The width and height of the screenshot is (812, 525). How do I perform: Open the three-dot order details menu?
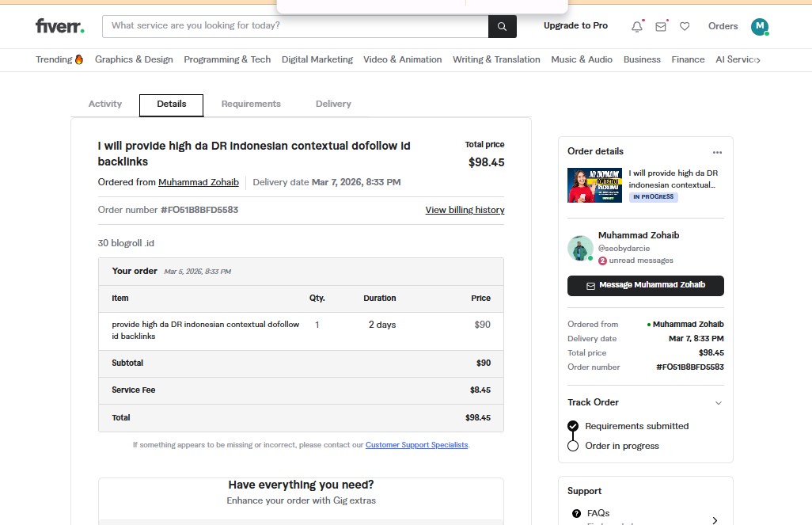717,152
